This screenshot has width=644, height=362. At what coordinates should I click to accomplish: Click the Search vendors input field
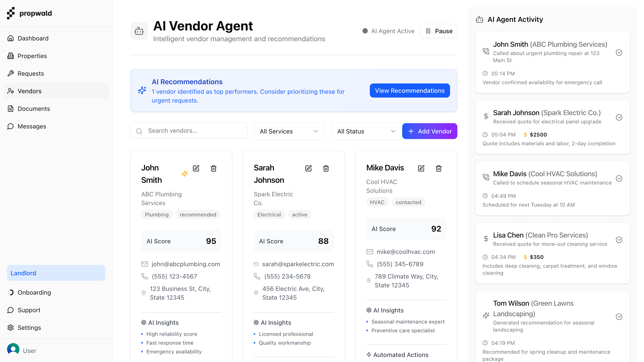coord(189,130)
